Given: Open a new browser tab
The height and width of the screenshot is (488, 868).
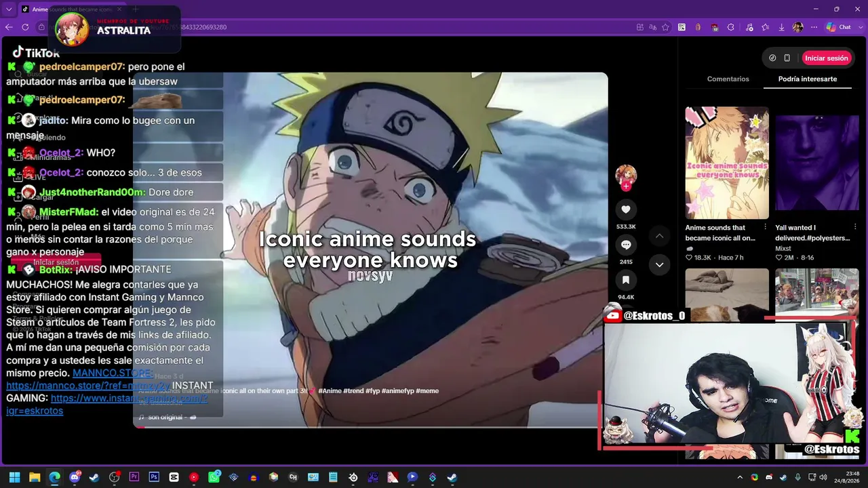Looking at the screenshot, I should tap(135, 9).
